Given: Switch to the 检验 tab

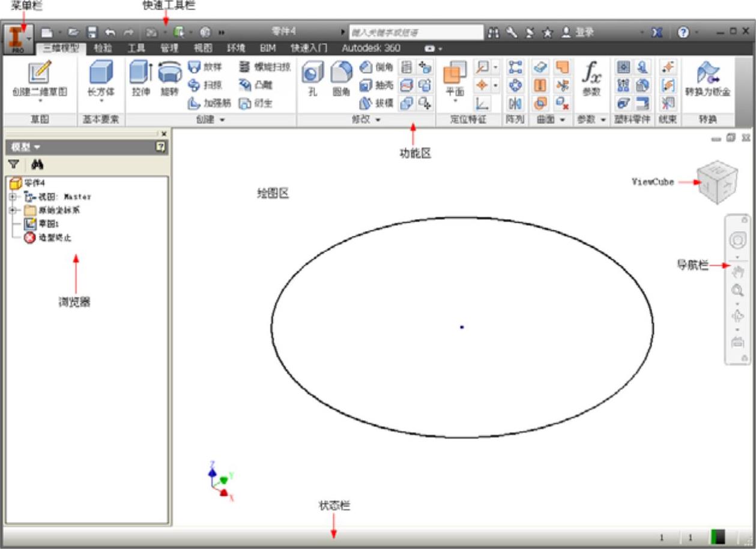Looking at the screenshot, I should click(x=103, y=48).
